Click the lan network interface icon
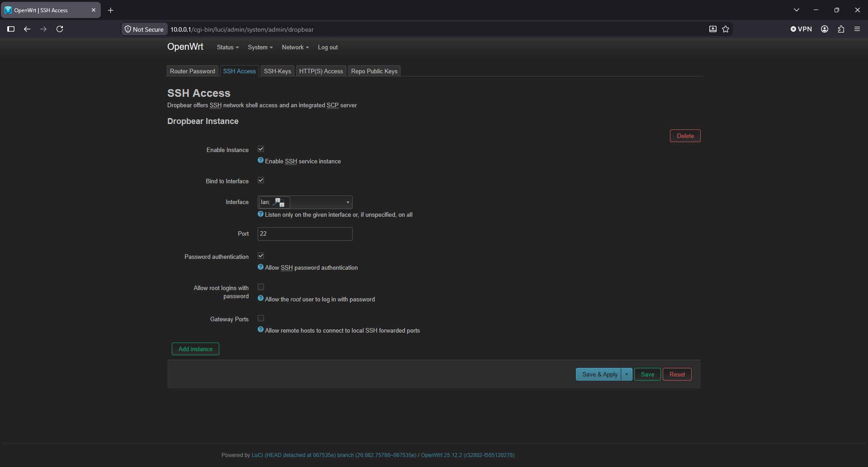The image size is (868, 467). tap(279, 202)
